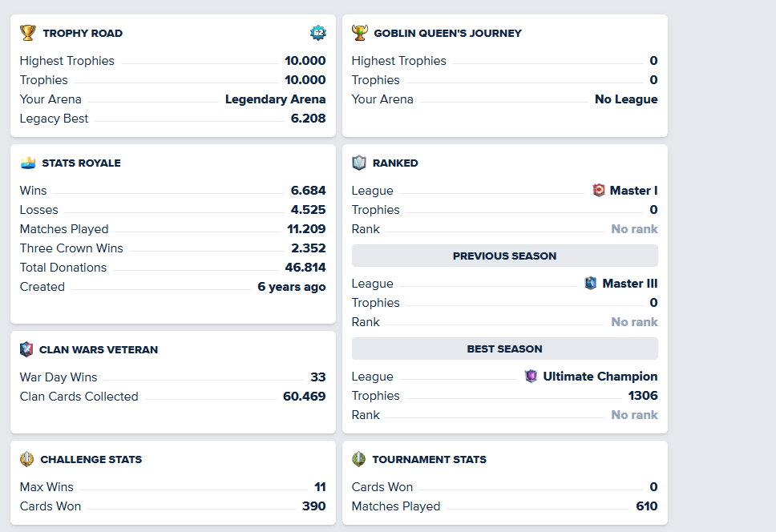Click the Ultimate Champion league badge
The height and width of the screenshot is (532, 776).
531,377
